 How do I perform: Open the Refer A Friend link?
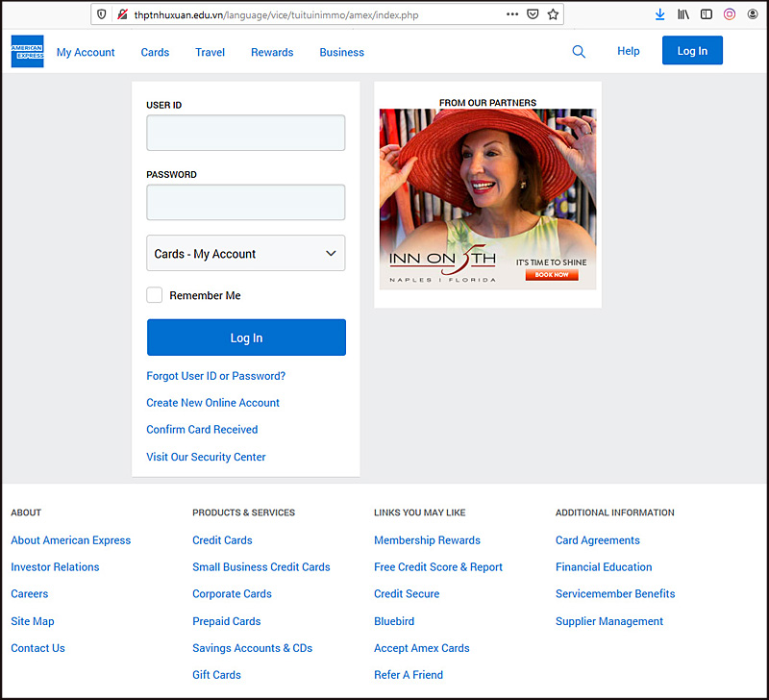409,675
